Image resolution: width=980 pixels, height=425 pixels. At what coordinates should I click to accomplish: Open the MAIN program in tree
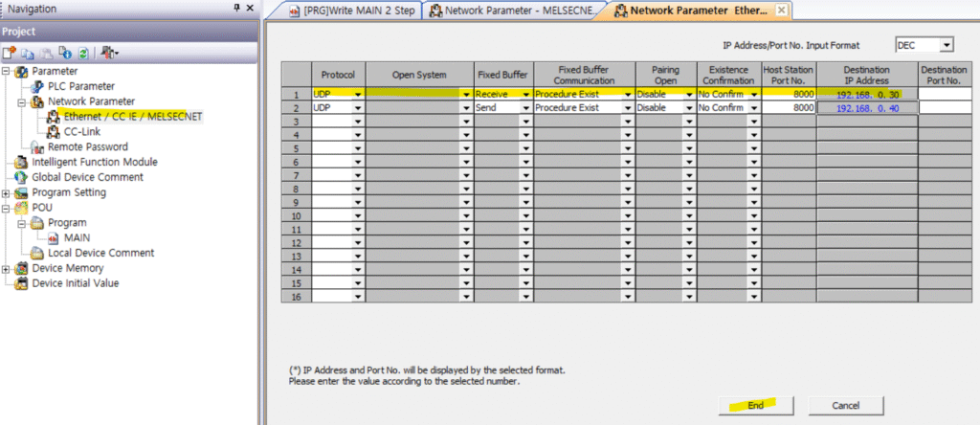point(78,237)
